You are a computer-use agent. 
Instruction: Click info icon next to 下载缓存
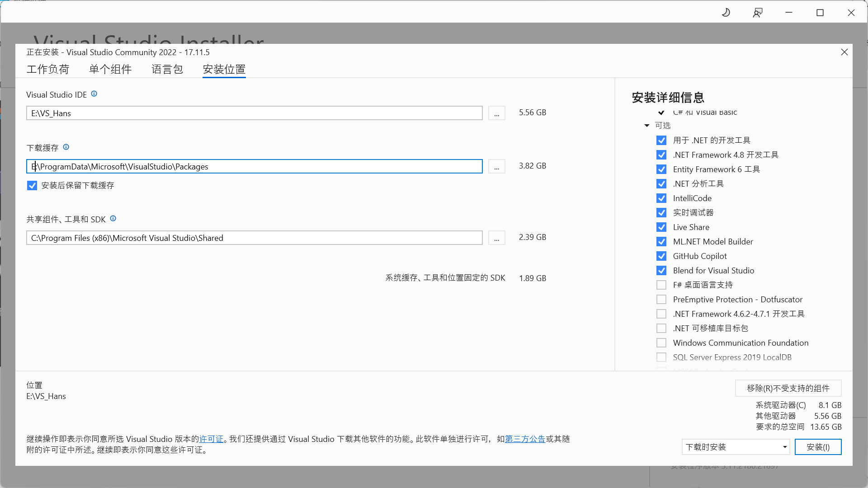click(x=66, y=147)
